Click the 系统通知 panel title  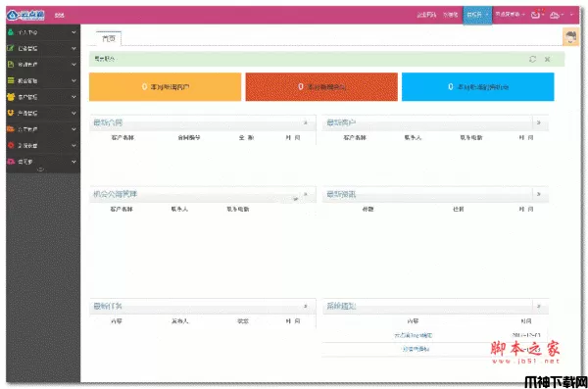tap(341, 306)
